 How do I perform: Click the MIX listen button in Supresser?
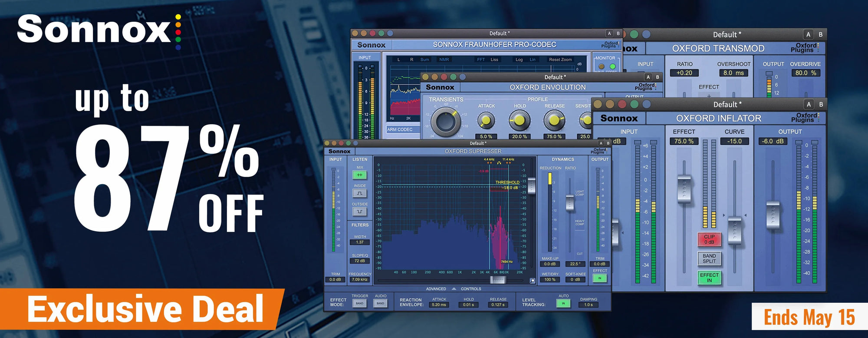coord(359,175)
